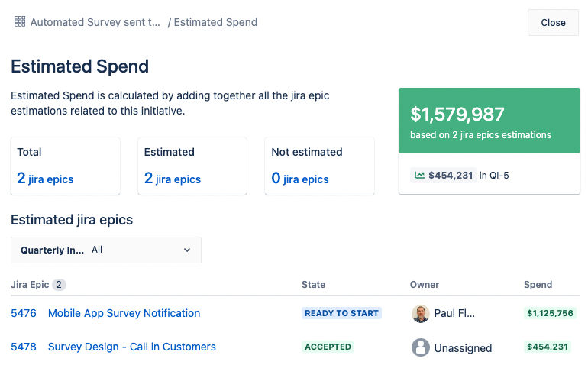Open Total 2 jira epics card
588x365 pixels.
coord(65,166)
